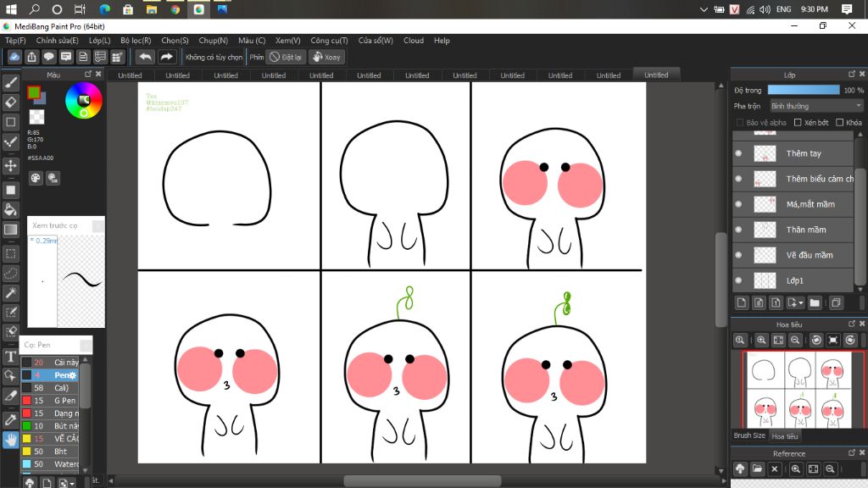Click the Xoay rotate button
This screenshot has height=488, width=868.
click(x=326, y=57)
